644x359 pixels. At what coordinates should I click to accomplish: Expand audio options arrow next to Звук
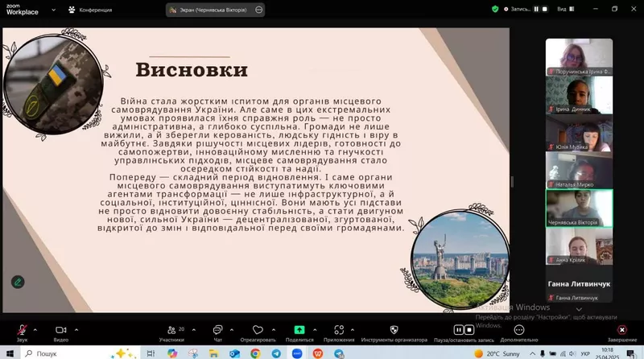click(35, 330)
